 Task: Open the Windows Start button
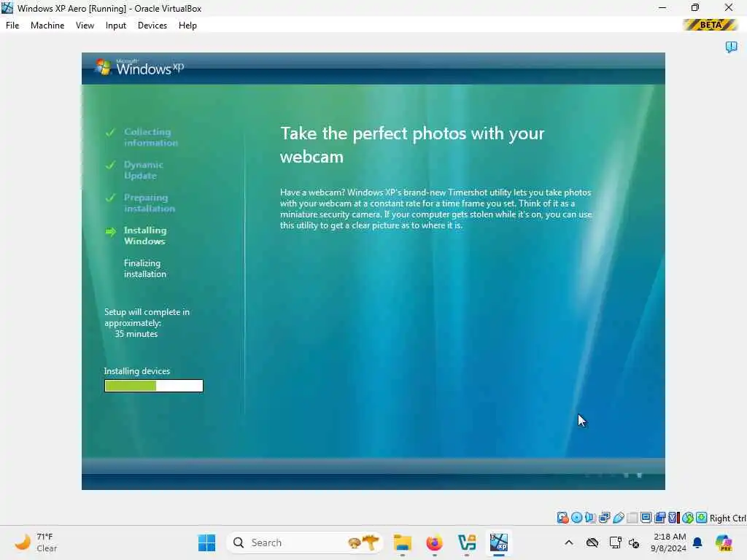(x=206, y=542)
